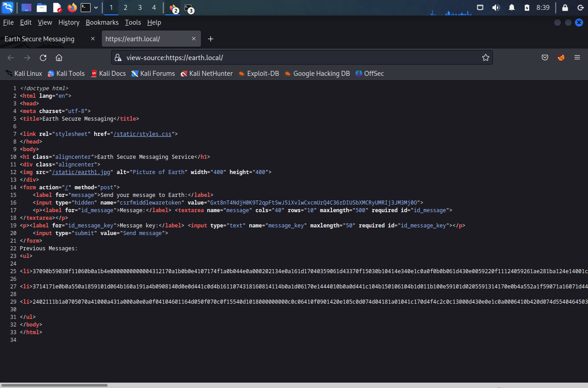The height and width of the screenshot is (388, 588).
Task: Show desktop using the panel icon
Action: click(x=26, y=8)
